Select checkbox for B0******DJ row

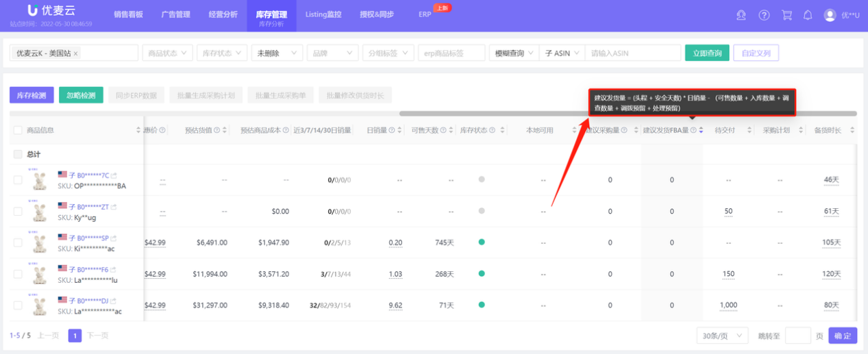(18, 305)
